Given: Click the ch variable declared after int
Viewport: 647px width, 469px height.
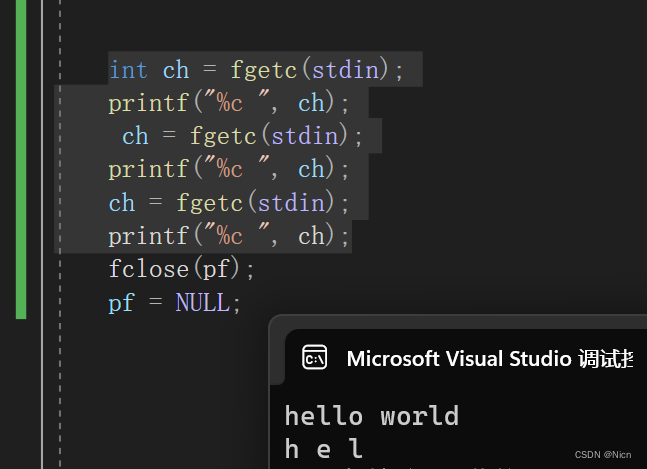Looking at the screenshot, I should [176, 70].
